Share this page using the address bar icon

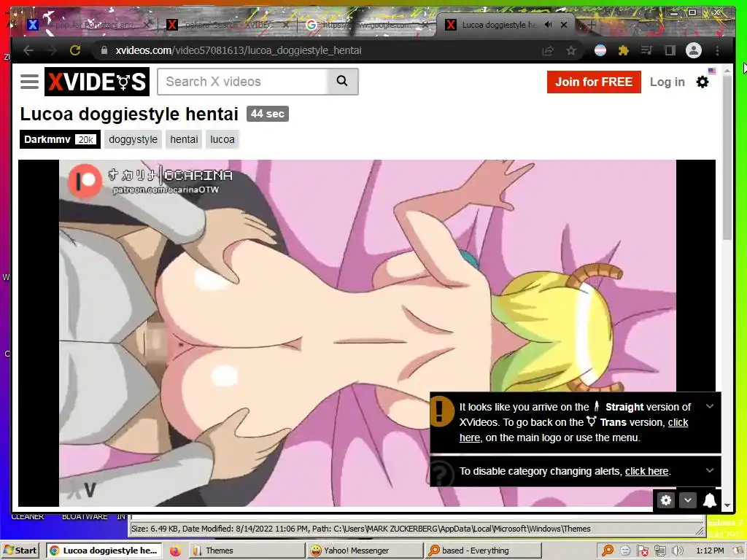pos(548,50)
